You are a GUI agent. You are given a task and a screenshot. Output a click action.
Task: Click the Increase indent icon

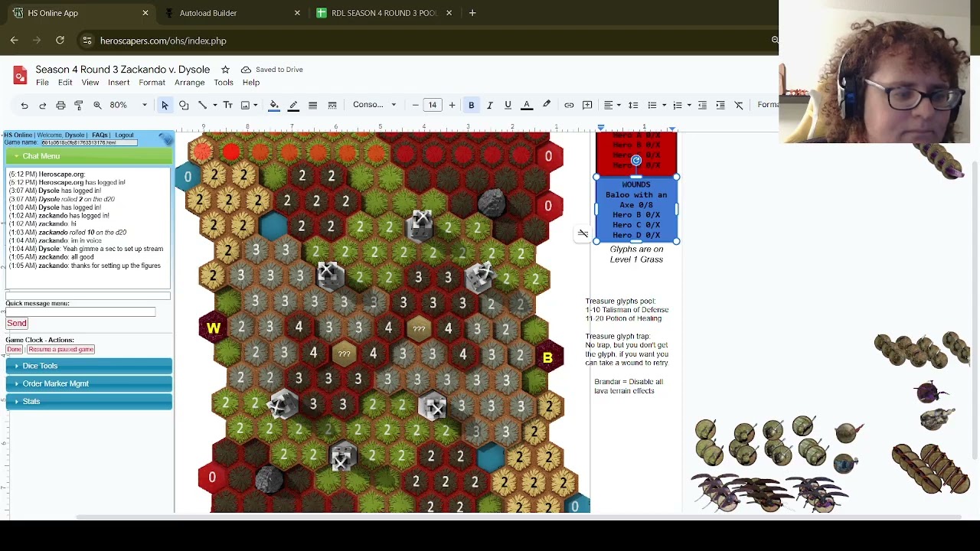pos(720,105)
